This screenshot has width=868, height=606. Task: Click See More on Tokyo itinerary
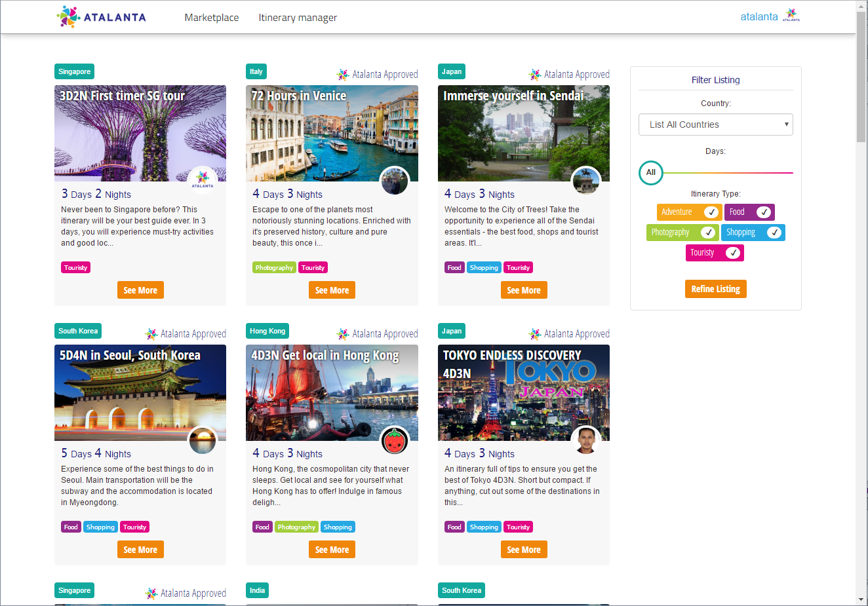coord(524,550)
